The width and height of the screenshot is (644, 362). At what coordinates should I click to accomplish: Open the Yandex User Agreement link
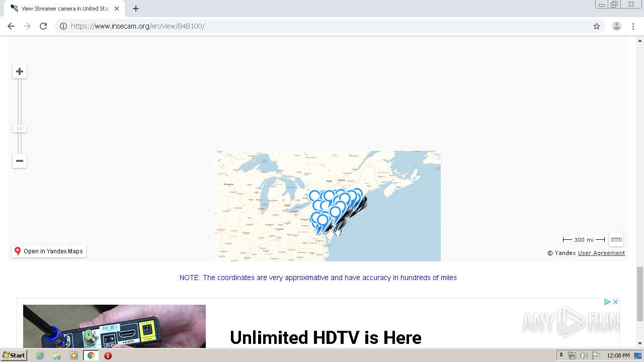point(601,253)
